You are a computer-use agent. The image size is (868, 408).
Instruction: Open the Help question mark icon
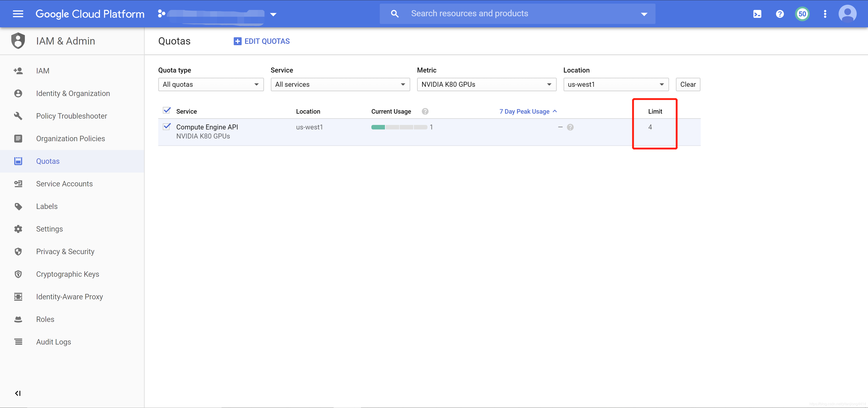click(780, 14)
